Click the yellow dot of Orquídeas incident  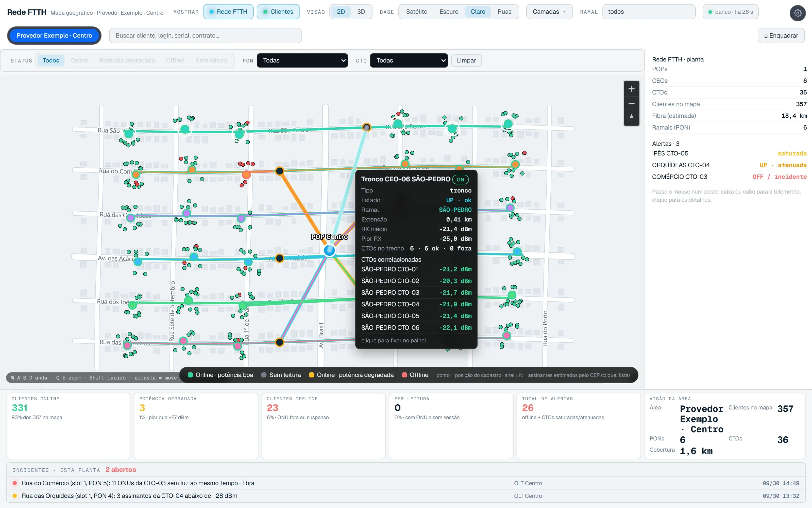pyautogui.click(x=15, y=496)
